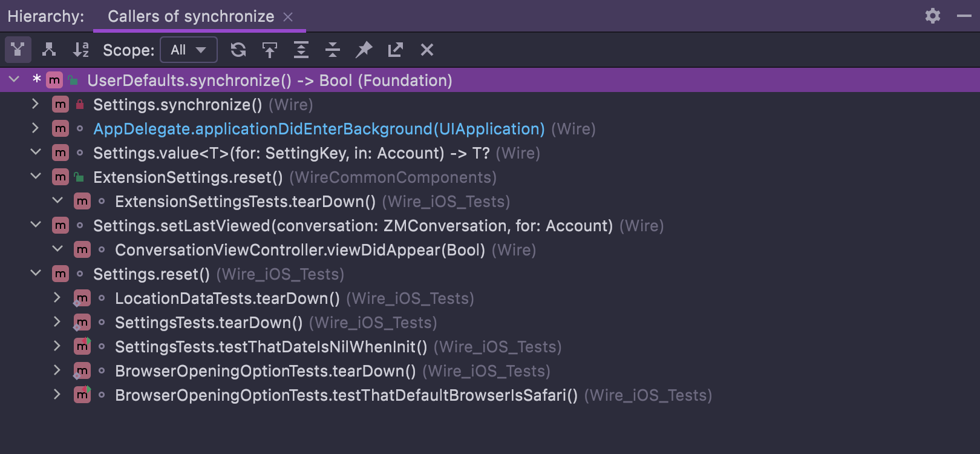Viewport: 980px width, 454px height.
Task: Click Expand All icon in toolbar
Action: tap(301, 50)
